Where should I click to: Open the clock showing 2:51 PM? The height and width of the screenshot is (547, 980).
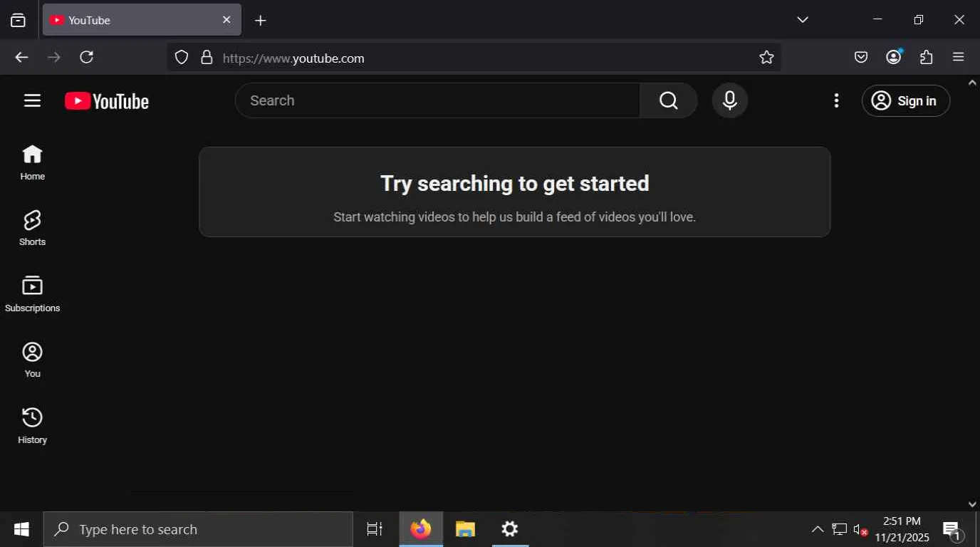(x=902, y=529)
